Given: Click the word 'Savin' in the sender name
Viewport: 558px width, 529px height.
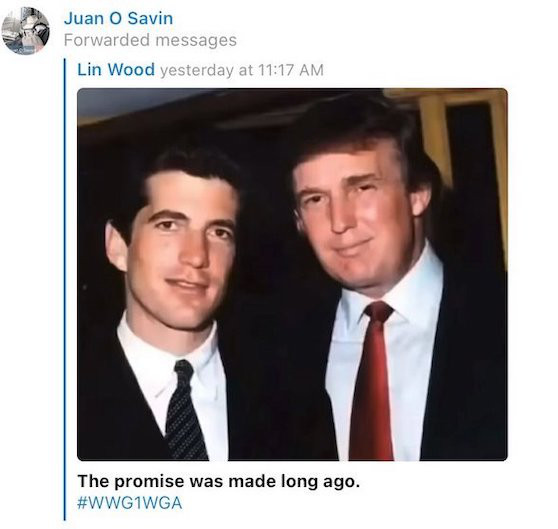Looking at the screenshot, I should 150,18.
